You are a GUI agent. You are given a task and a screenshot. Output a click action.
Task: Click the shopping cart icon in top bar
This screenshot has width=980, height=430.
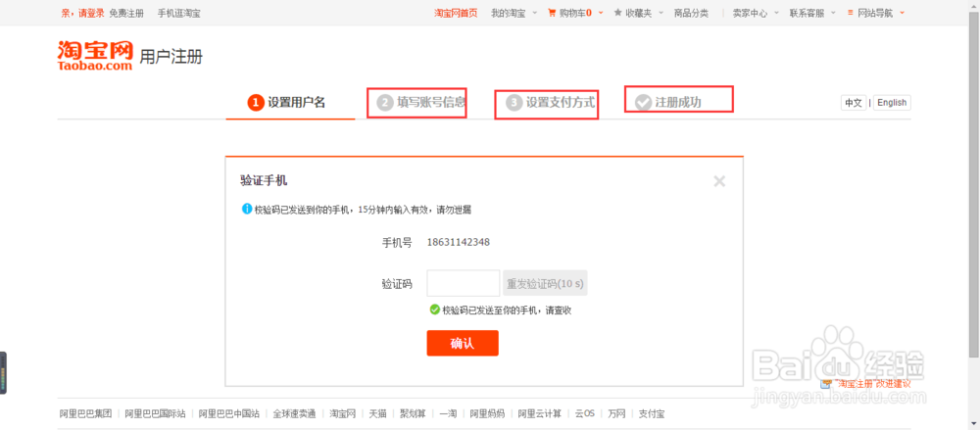tap(552, 13)
